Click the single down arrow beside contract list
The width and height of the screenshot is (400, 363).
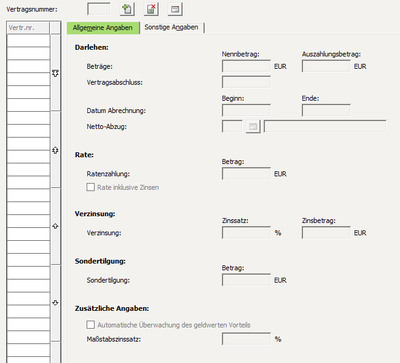[55, 303]
